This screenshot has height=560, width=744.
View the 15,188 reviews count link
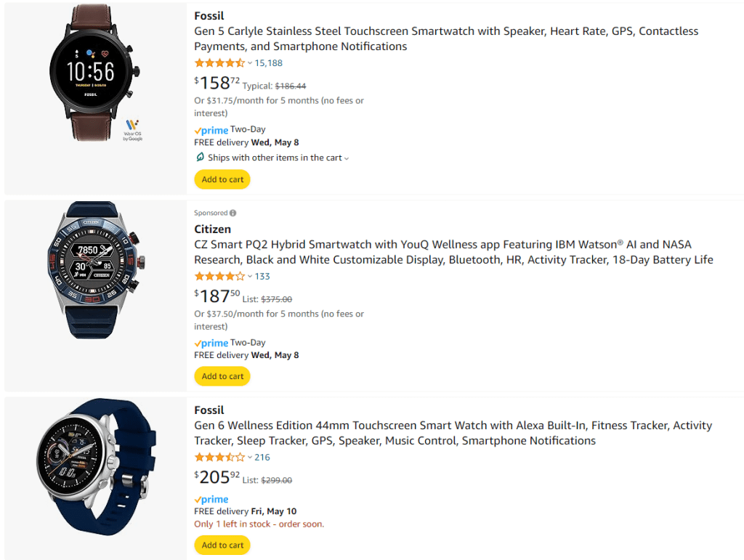point(269,63)
